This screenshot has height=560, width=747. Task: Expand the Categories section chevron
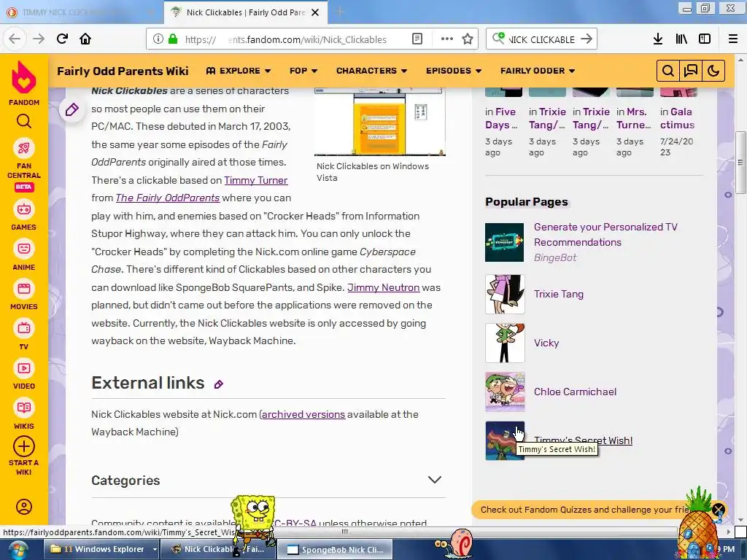coord(435,480)
